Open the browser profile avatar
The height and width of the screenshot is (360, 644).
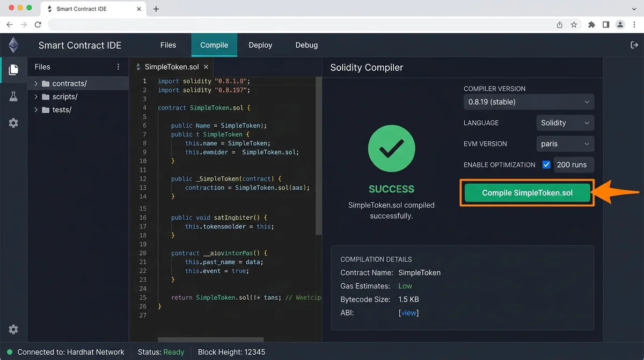620,25
